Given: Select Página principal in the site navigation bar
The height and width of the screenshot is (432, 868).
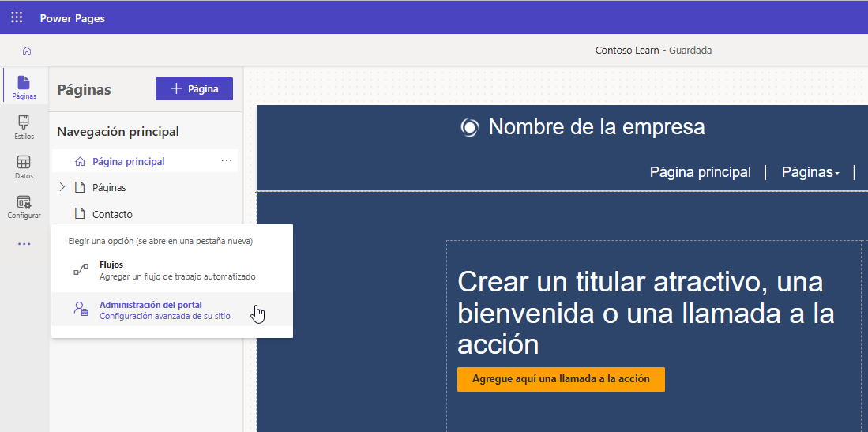Looking at the screenshot, I should point(701,172).
